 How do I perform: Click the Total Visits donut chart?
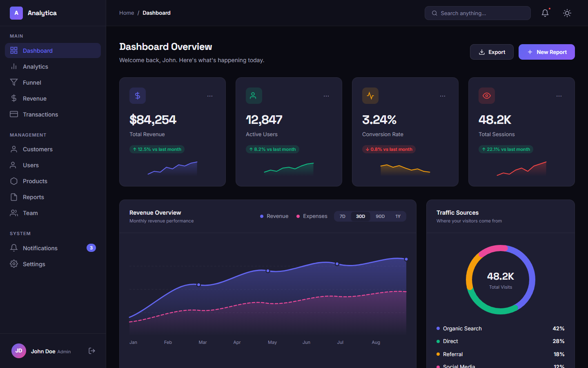pyautogui.click(x=501, y=280)
